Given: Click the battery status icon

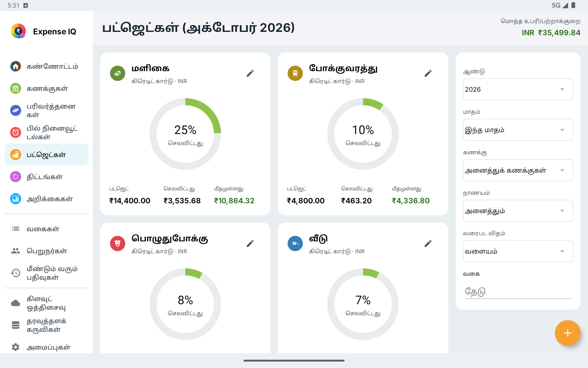Looking at the screenshot, I should tap(573, 5).
